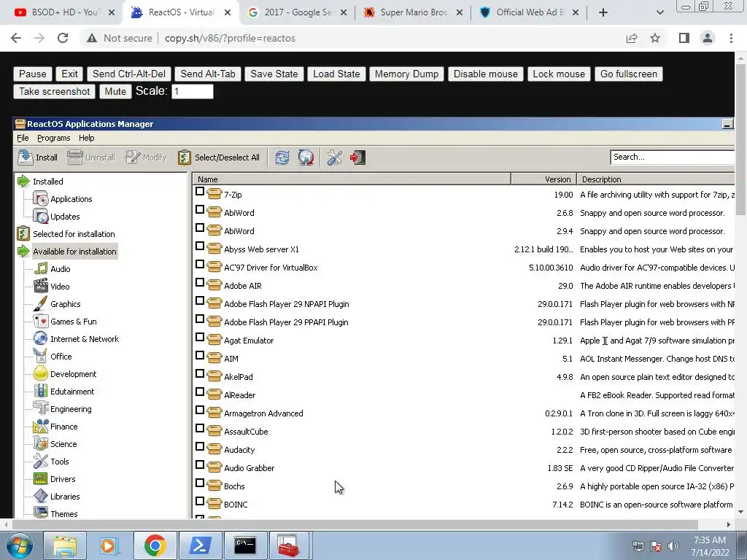
Task: Click Select/Deselect All toolbar item
Action: pos(219,157)
